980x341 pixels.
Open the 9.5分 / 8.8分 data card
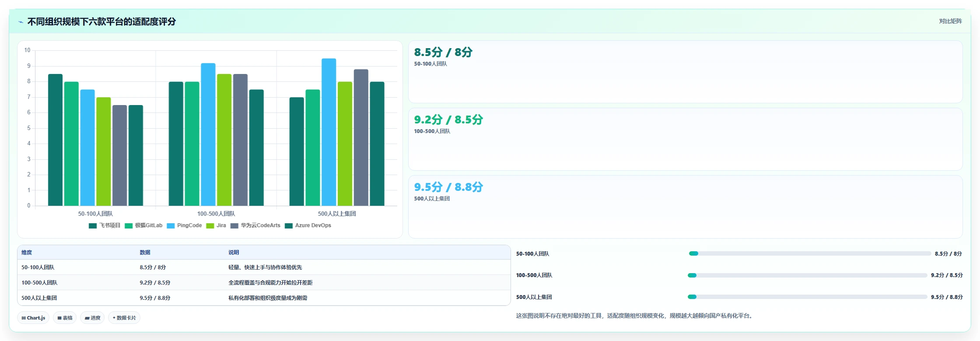click(685, 207)
